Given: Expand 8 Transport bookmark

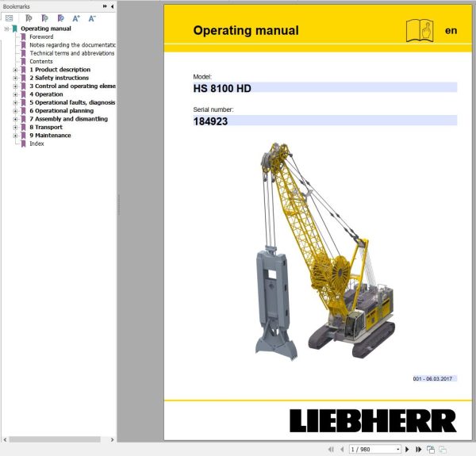Looking at the screenshot, I should [x=15, y=128].
